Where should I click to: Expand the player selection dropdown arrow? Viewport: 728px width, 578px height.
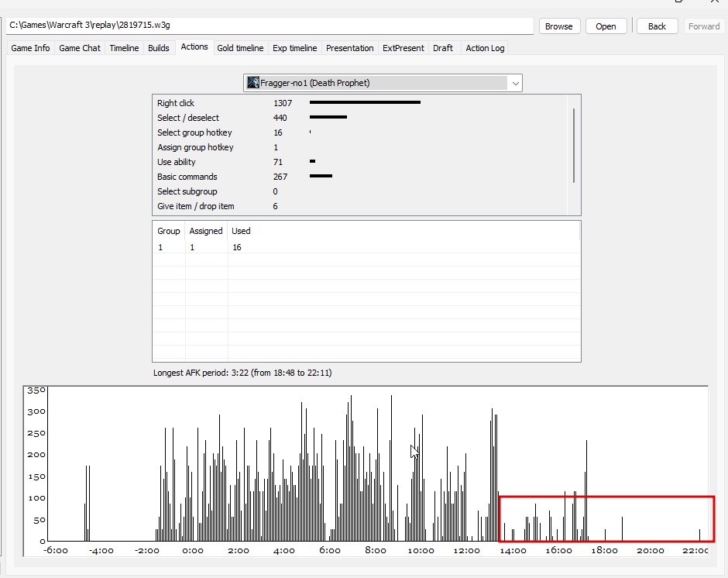pyautogui.click(x=515, y=83)
